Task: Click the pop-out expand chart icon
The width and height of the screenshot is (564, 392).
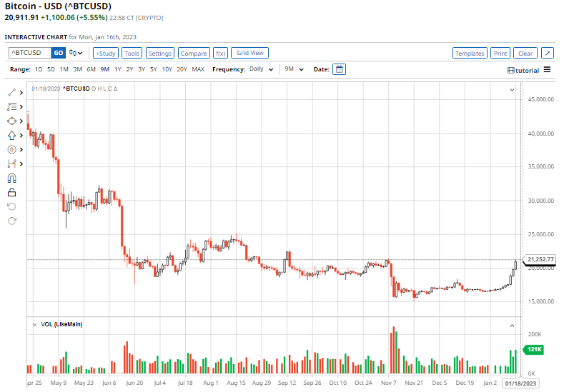Action: (x=548, y=53)
